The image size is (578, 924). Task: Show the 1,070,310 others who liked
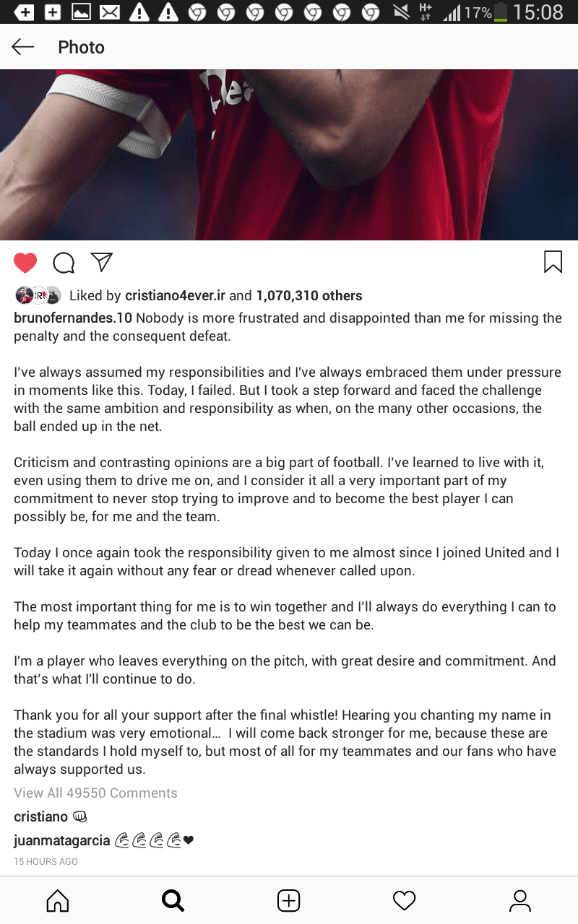(309, 295)
